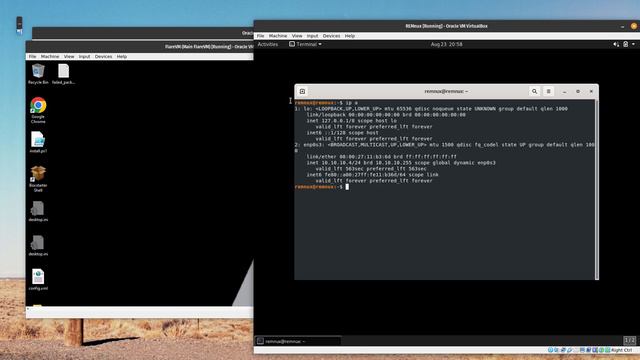Screen dimensions: 640x360
Task: Select the config.xml file icon
Action: point(38,279)
